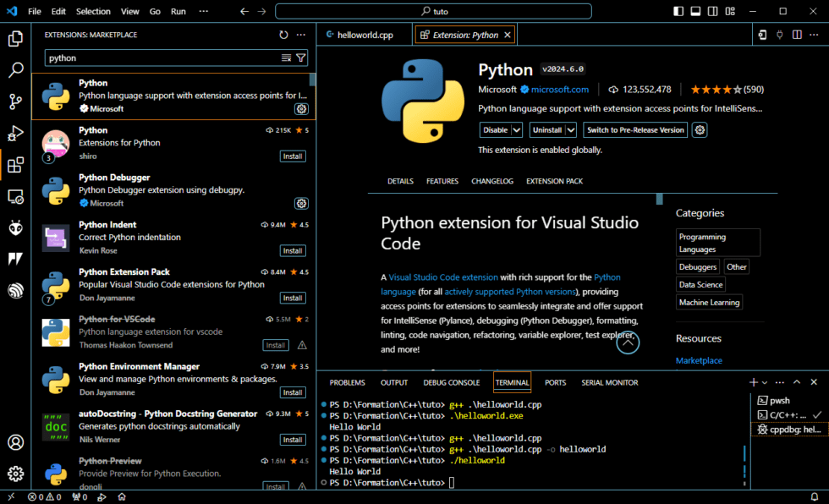829x504 pixels.
Task: Open Extensions Marketplace more actions menu
Action: (x=301, y=35)
